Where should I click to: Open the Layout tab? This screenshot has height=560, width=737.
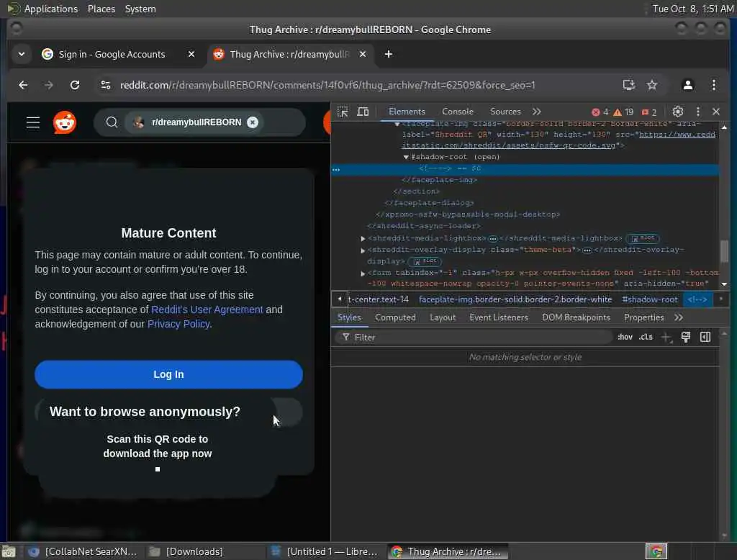pyautogui.click(x=443, y=317)
